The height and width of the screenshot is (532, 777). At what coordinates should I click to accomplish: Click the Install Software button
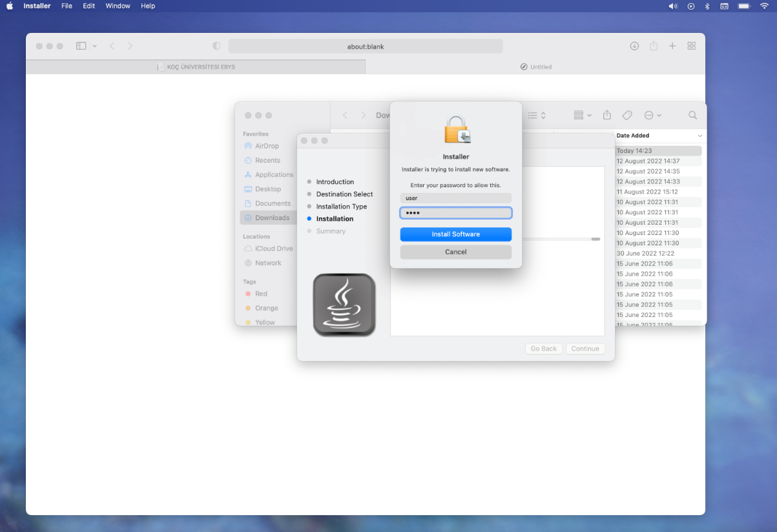(x=455, y=234)
